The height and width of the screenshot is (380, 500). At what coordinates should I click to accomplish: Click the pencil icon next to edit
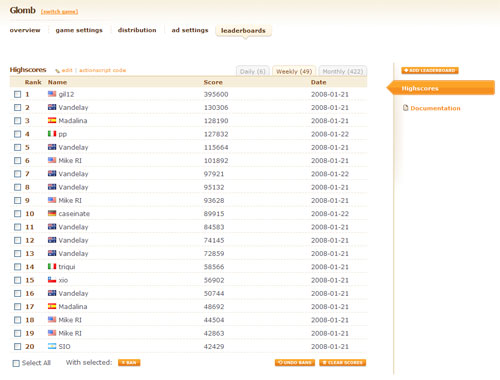[x=57, y=70]
